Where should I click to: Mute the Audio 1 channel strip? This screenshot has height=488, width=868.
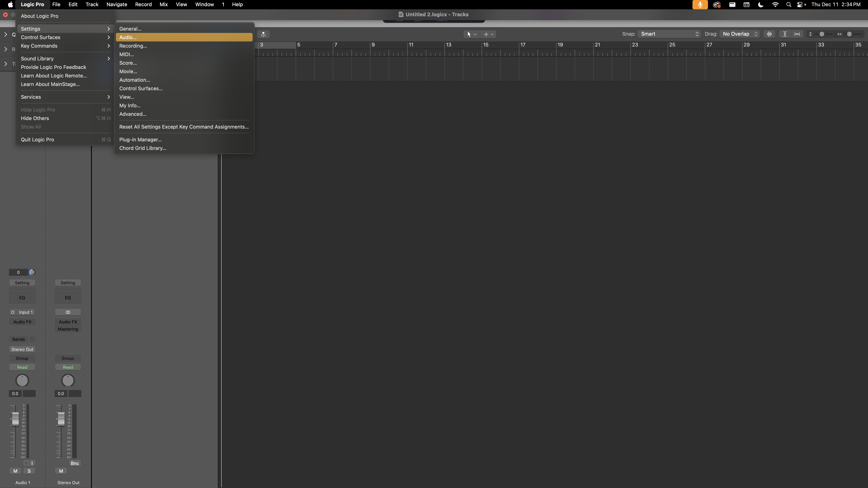point(15,471)
